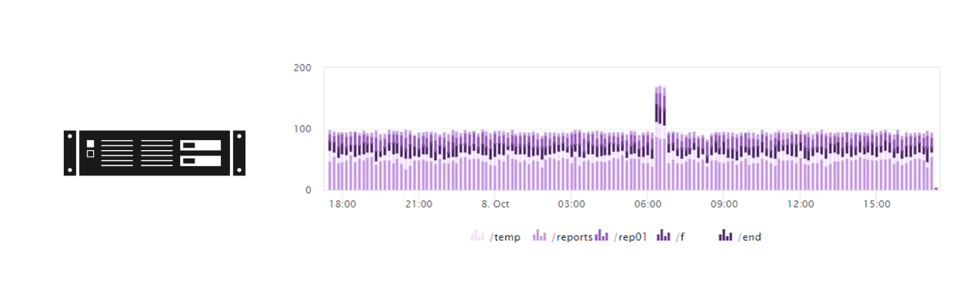Click the /end legend bar chart icon
The image size is (980, 297).
(x=725, y=236)
